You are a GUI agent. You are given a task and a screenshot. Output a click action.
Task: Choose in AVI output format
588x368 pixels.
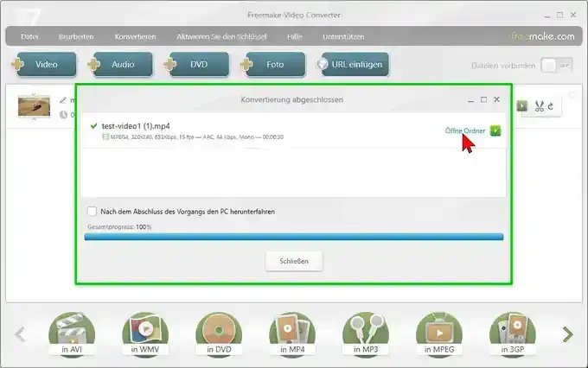click(x=72, y=334)
